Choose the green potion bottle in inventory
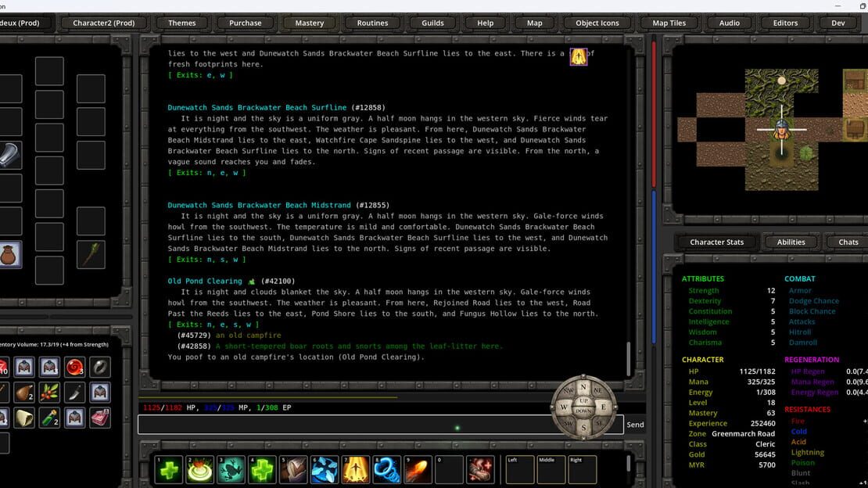Image resolution: width=868 pixels, height=488 pixels. [49, 418]
